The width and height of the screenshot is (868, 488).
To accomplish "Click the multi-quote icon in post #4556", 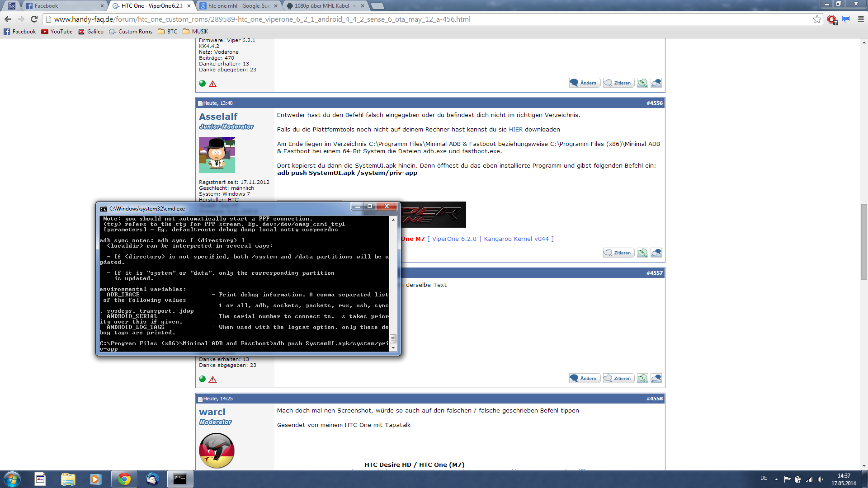I will [x=642, y=253].
